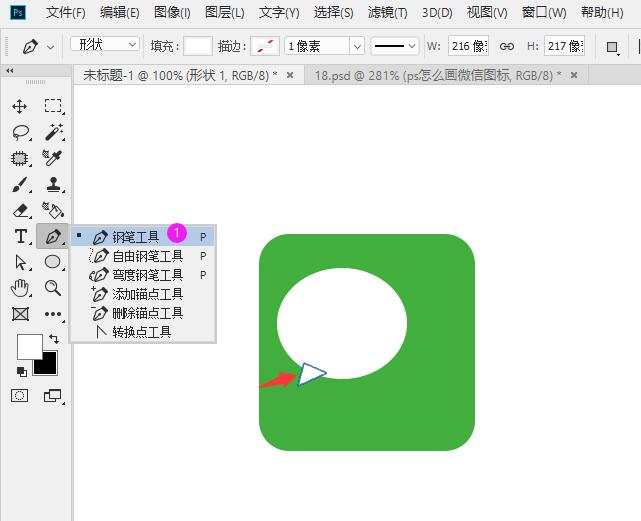
Task: Click the white ellipse shape on canvas
Action: pyautogui.click(x=342, y=323)
